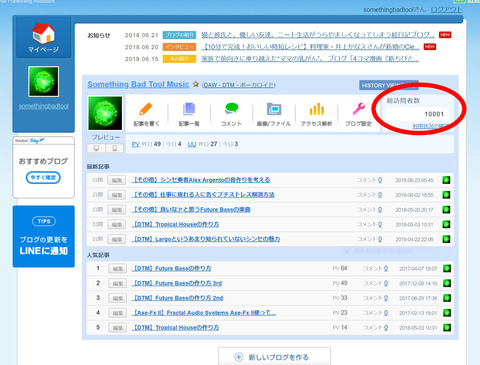Screen dimensions: 480x365
Task: Click the date 2018-06-23 05:45
Action: 414,180
